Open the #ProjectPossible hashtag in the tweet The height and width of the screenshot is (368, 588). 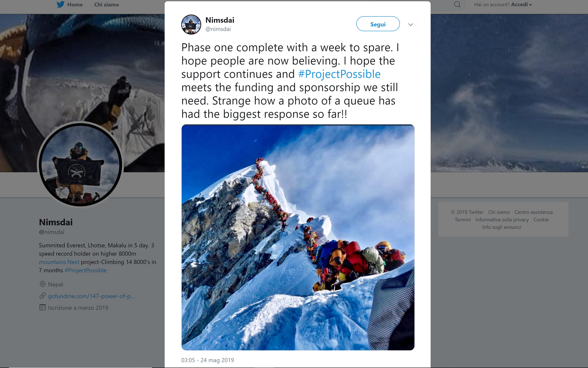[x=339, y=74]
